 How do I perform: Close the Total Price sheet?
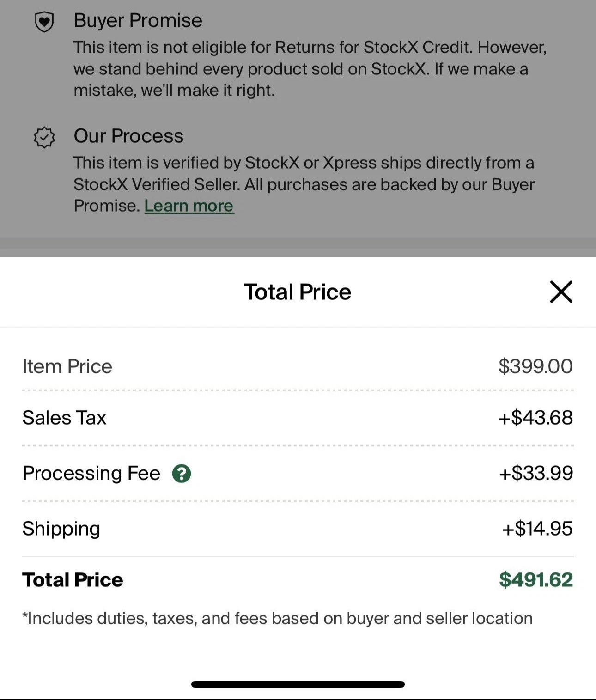tap(561, 292)
